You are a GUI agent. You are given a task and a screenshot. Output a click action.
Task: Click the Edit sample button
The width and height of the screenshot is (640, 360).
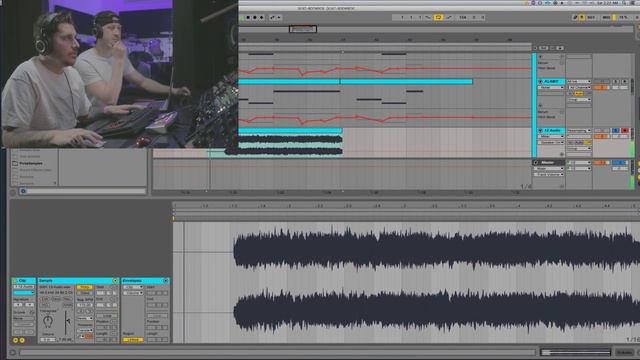(x=45, y=299)
